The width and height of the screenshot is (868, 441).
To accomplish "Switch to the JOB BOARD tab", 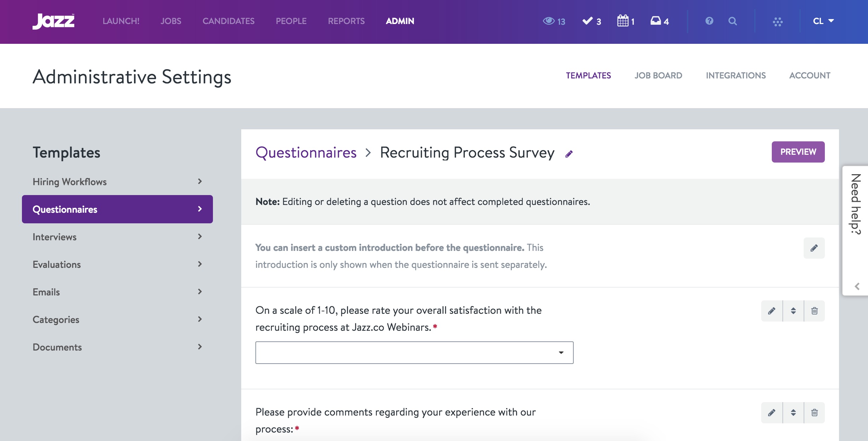I will pos(658,76).
